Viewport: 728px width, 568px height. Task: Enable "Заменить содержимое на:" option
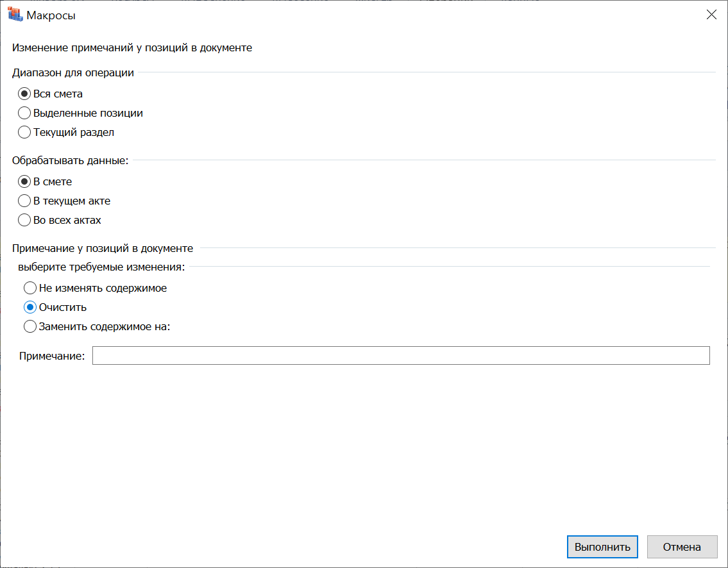(30, 326)
